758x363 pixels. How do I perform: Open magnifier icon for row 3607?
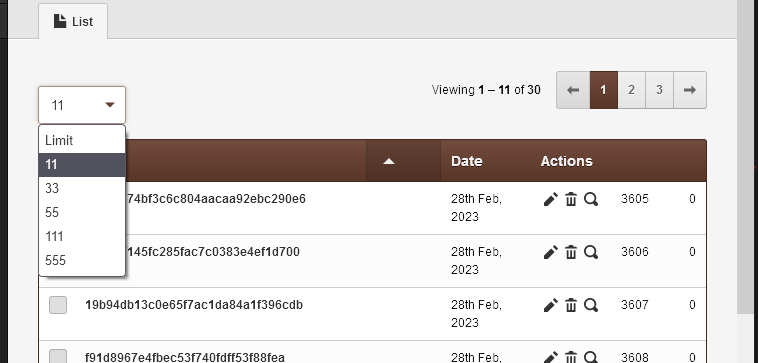pos(591,305)
